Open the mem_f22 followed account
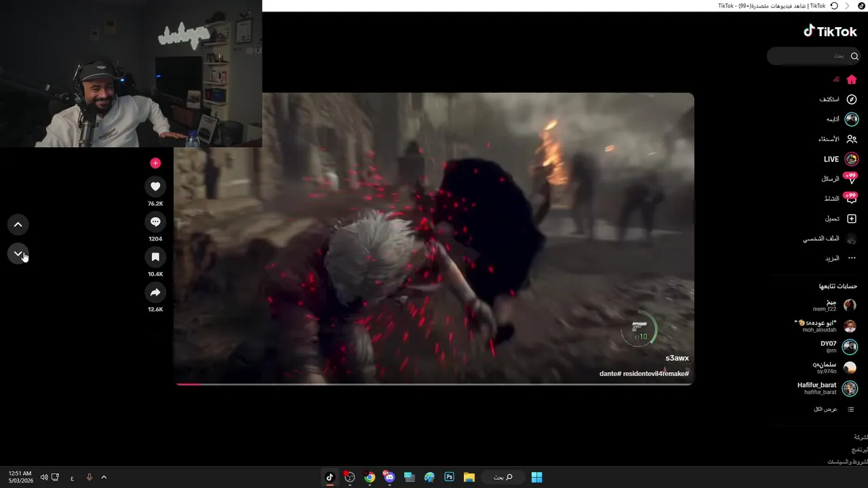 point(835,305)
